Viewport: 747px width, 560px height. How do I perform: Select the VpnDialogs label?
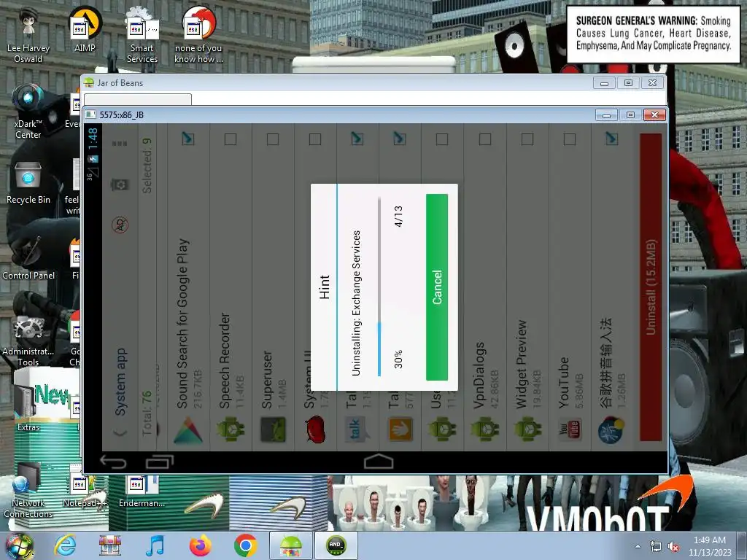(x=479, y=376)
